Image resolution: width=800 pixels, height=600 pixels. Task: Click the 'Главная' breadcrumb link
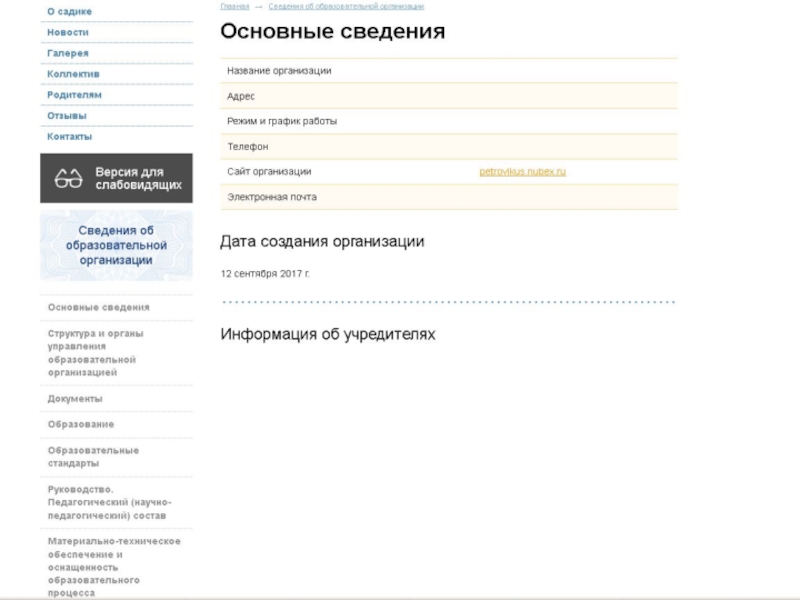(235, 6)
